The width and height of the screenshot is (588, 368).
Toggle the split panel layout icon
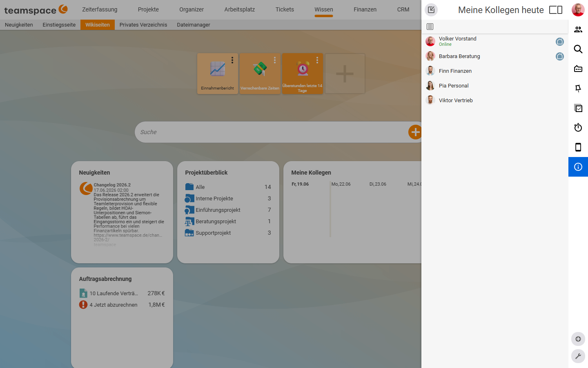pos(556,10)
